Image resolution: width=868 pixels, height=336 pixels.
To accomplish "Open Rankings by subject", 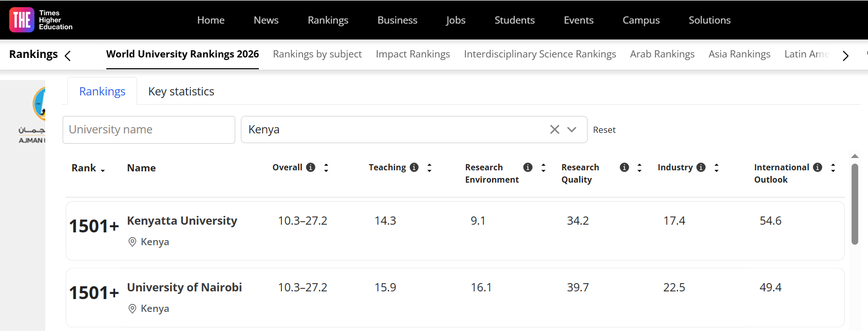I will tap(317, 54).
